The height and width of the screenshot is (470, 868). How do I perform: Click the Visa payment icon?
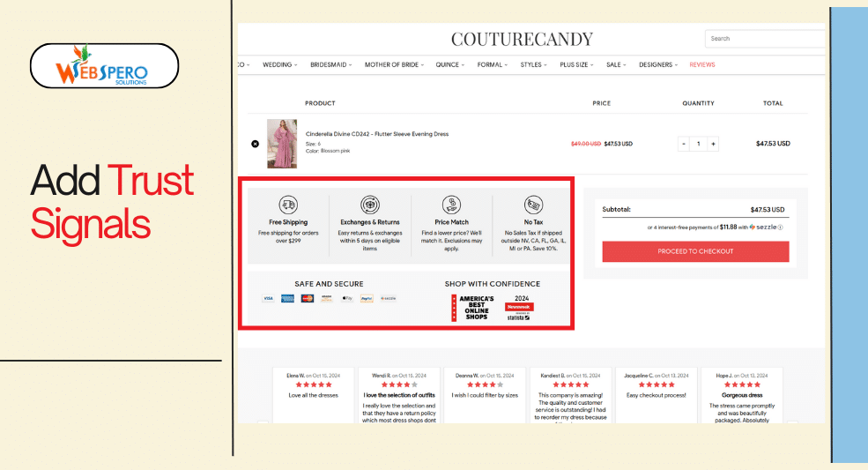coord(269,298)
